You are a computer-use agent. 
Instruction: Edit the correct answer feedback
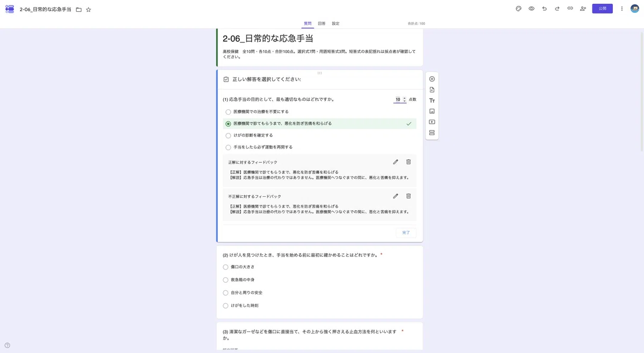click(x=396, y=161)
